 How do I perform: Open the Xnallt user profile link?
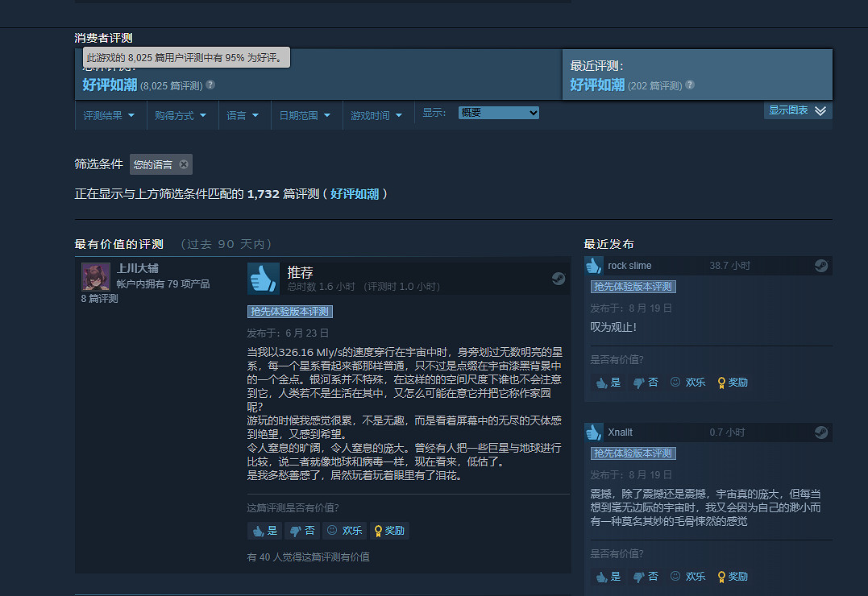pos(620,433)
